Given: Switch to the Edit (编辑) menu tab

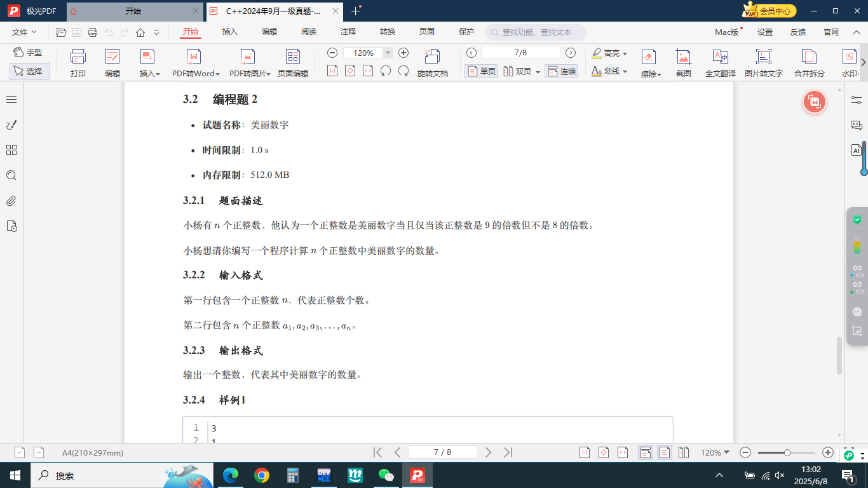Looking at the screenshot, I should 269,32.
